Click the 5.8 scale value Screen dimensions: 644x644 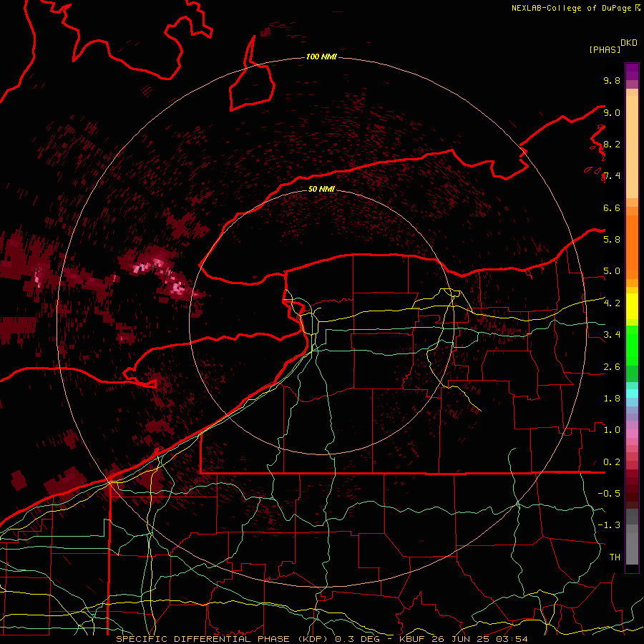click(612, 240)
